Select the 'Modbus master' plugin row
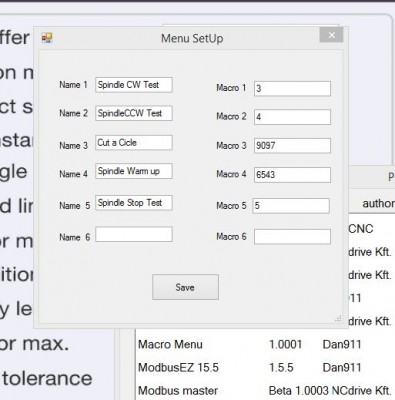This screenshot has height=400, width=395. tap(265, 390)
